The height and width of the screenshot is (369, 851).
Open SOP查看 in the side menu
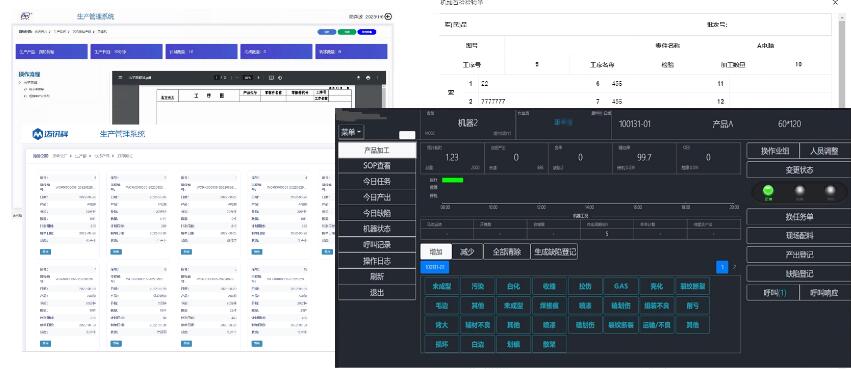[x=377, y=166]
